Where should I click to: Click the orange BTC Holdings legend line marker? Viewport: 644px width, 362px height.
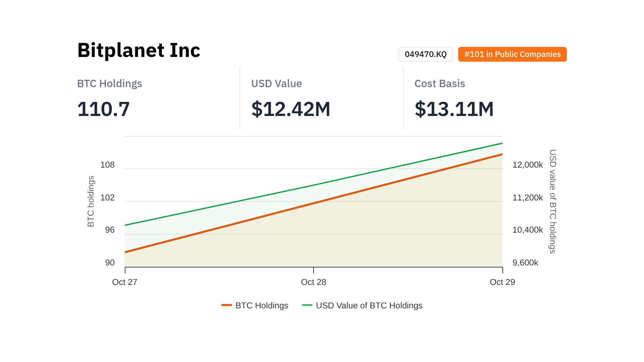click(227, 305)
